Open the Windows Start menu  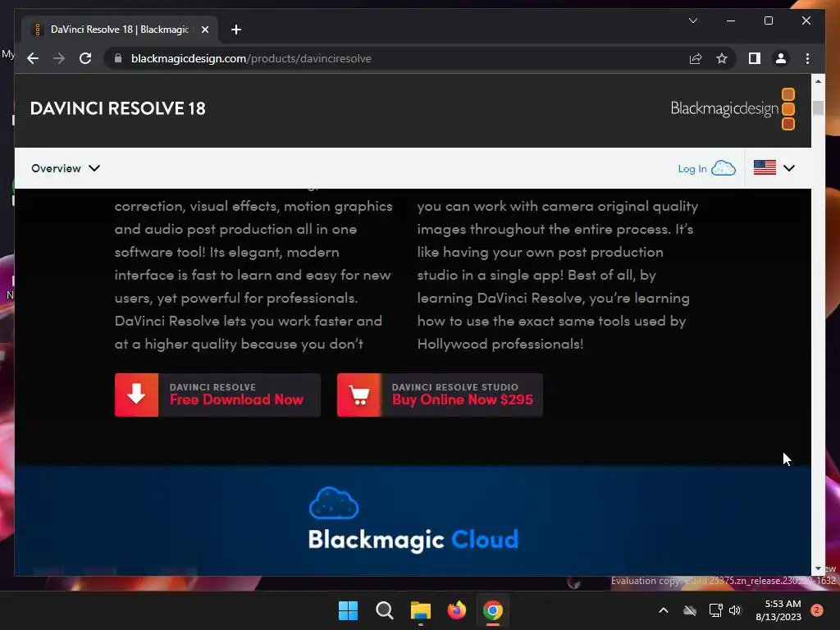(348, 610)
